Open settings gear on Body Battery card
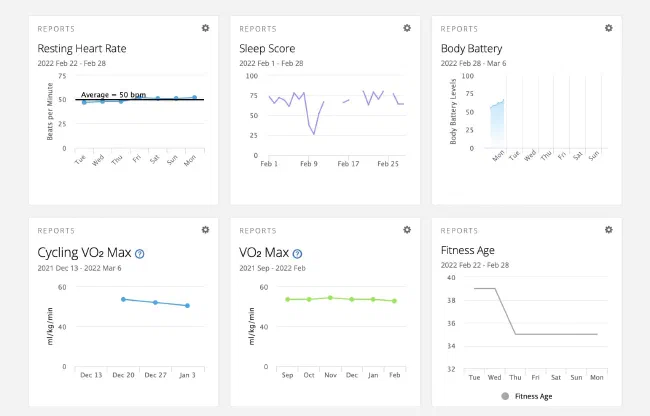This screenshot has width=650, height=416. (609, 28)
